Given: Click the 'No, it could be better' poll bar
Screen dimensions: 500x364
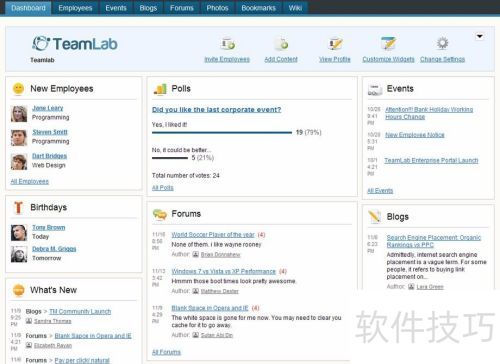Looking at the screenshot, I should tap(170, 158).
